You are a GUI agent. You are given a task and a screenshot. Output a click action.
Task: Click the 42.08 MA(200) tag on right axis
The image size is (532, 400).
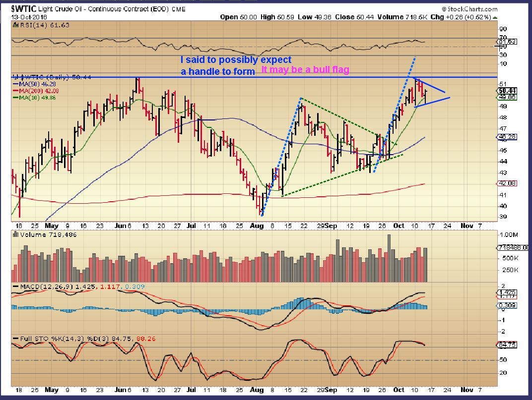click(x=507, y=183)
